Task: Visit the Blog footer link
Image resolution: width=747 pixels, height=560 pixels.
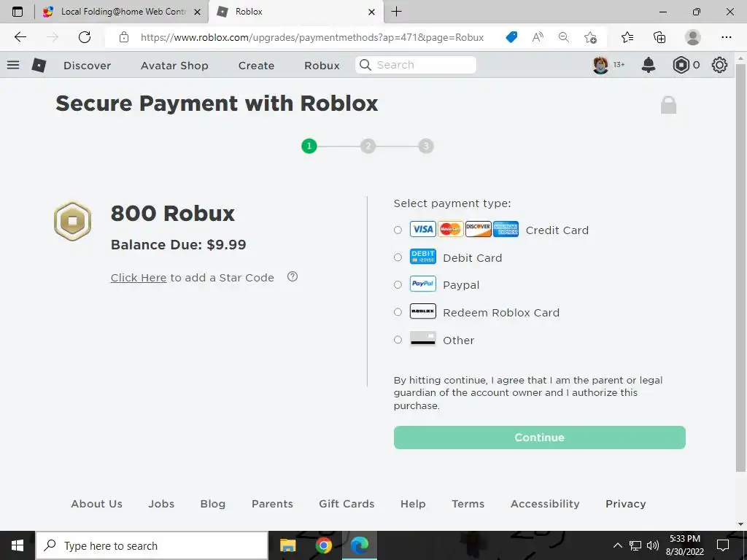Action: pyautogui.click(x=212, y=503)
